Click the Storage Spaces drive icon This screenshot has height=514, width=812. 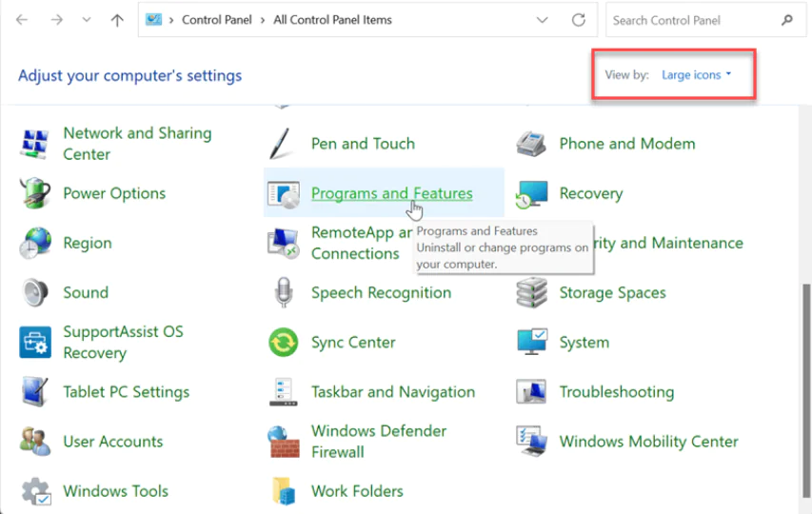pyautogui.click(x=531, y=292)
